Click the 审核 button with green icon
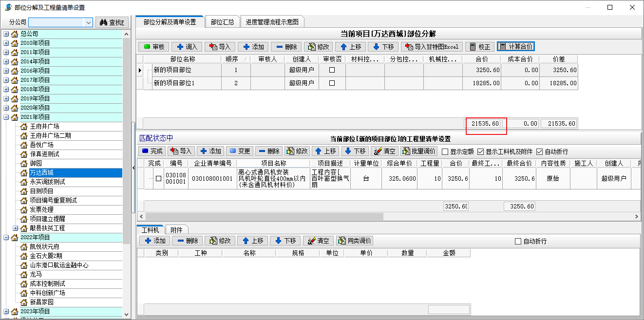Screen dimensions: 644x320 click(x=154, y=47)
